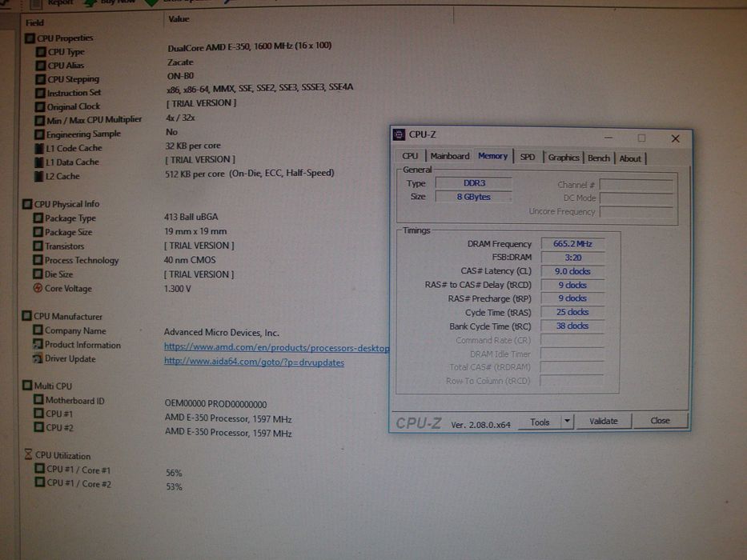
Task: Open the About tab in CPU-Z
Action: click(630, 158)
